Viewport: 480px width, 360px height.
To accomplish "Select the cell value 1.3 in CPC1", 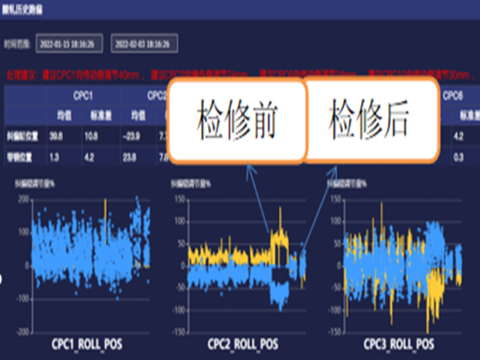I will [x=54, y=157].
